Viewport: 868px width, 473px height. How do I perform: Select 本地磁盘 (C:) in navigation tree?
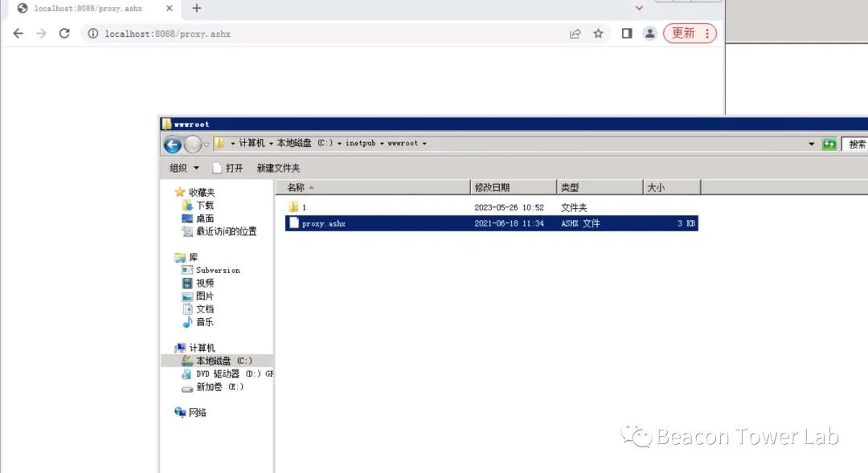[223, 361]
